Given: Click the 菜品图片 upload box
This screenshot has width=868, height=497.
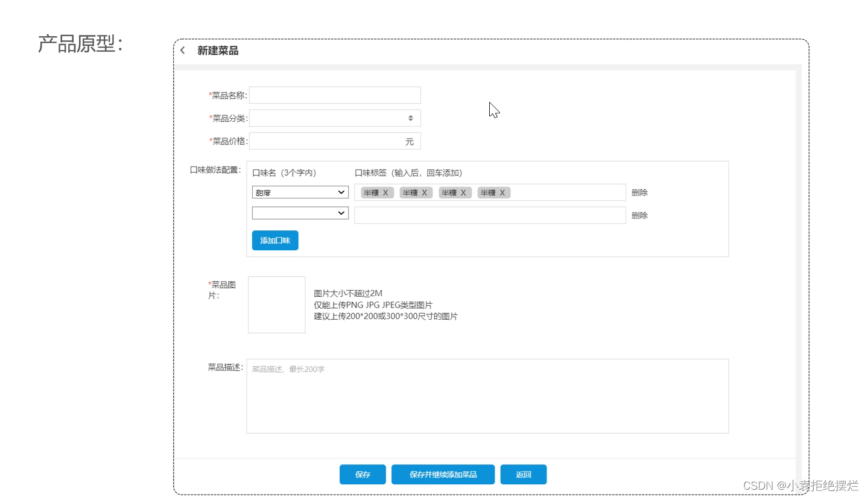Looking at the screenshot, I should (x=276, y=304).
